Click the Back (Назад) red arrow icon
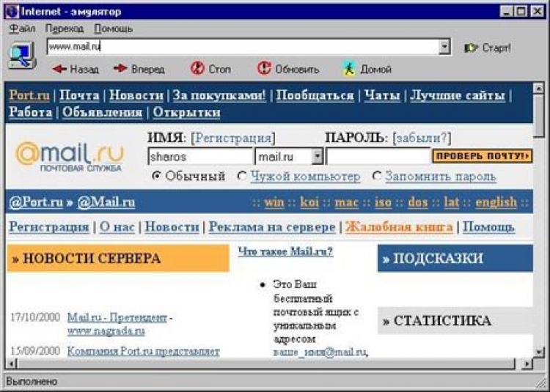Image resolution: width=550 pixels, height=392 pixels. [x=59, y=69]
